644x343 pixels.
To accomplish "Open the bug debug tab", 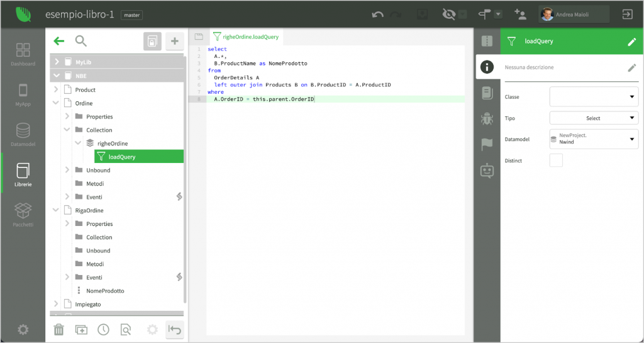I will coord(487,119).
